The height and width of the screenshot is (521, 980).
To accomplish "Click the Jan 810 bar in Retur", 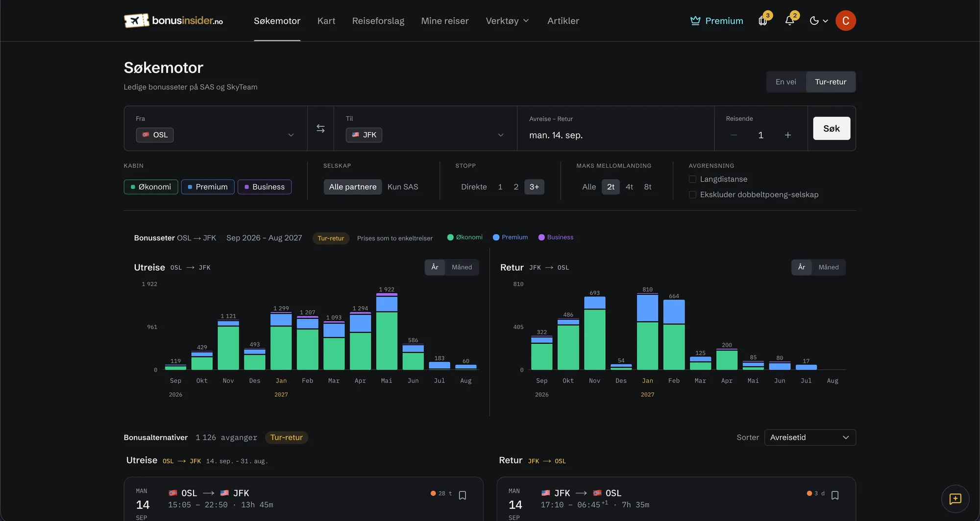I will (x=647, y=332).
